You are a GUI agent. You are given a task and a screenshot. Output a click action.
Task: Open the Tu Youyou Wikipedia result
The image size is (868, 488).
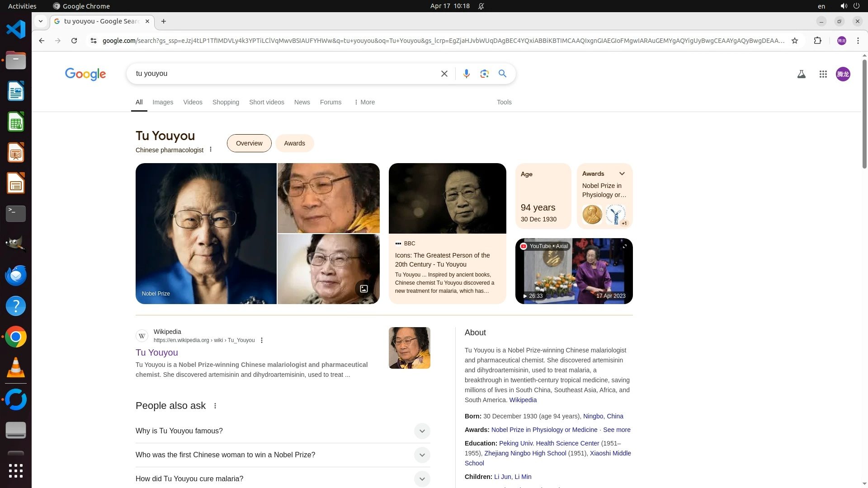(x=157, y=352)
